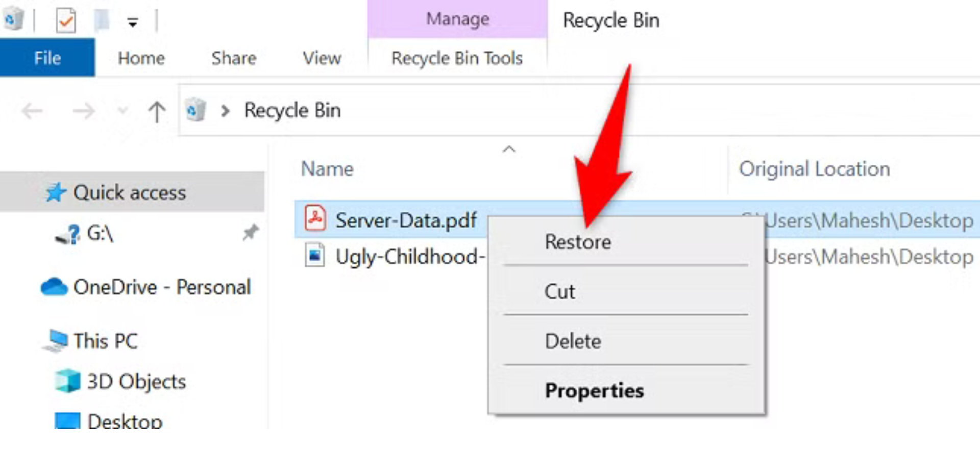Viewport: 980px width, 472px height.
Task: Open the Share ribbon tab
Action: (x=234, y=58)
